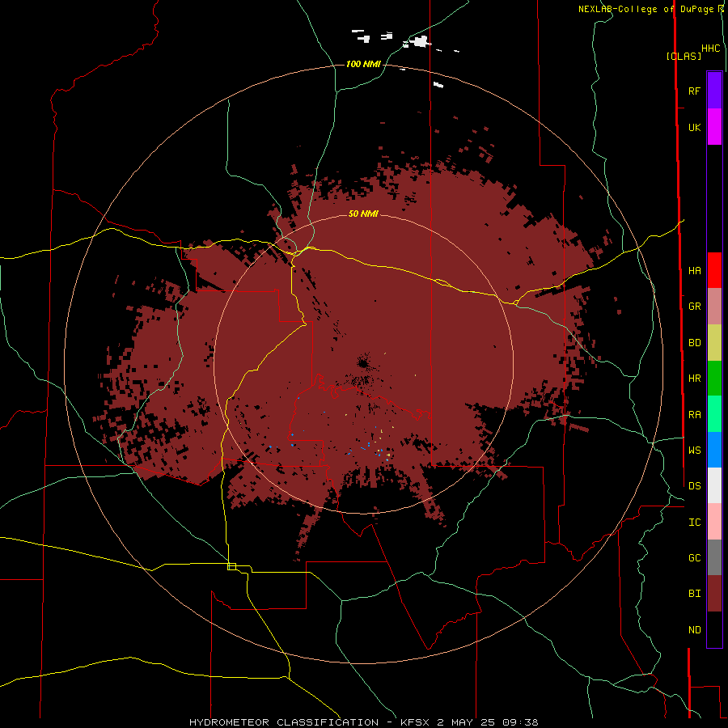Screen dimensions: 728x728
Task: Click the 100 NMI range ring label
Action: [363, 64]
